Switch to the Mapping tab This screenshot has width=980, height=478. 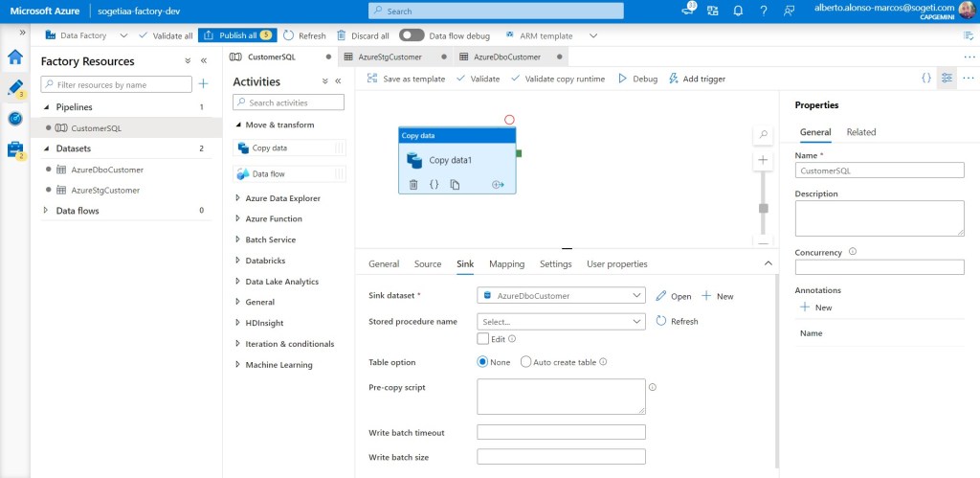coord(506,264)
